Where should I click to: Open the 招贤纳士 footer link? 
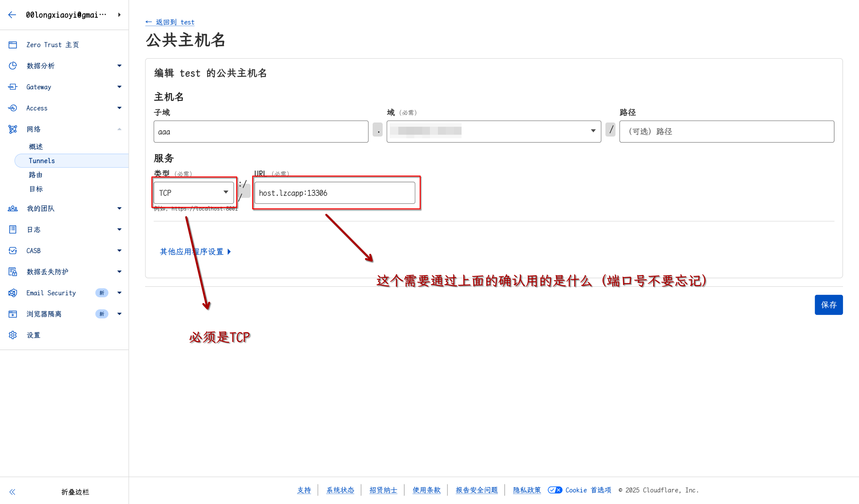[383, 490]
